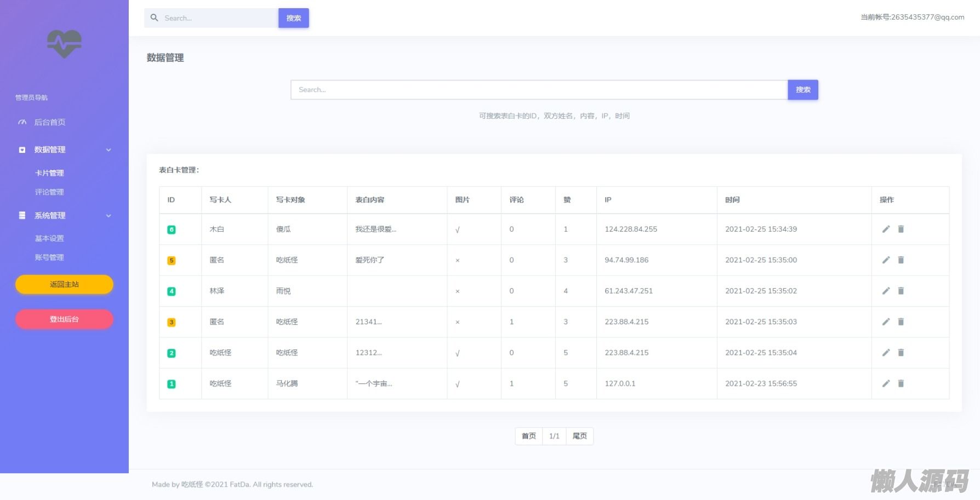Focus the card search input field
The width and height of the screenshot is (980, 500).
[539, 90]
